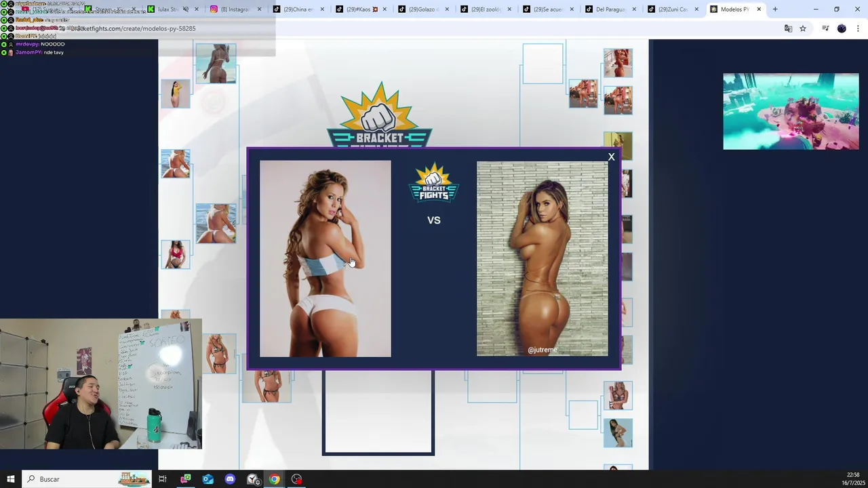The image size is (868, 488).
Task: Open the Windows Start menu
Action: pyautogui.click(x=10, y=479)
